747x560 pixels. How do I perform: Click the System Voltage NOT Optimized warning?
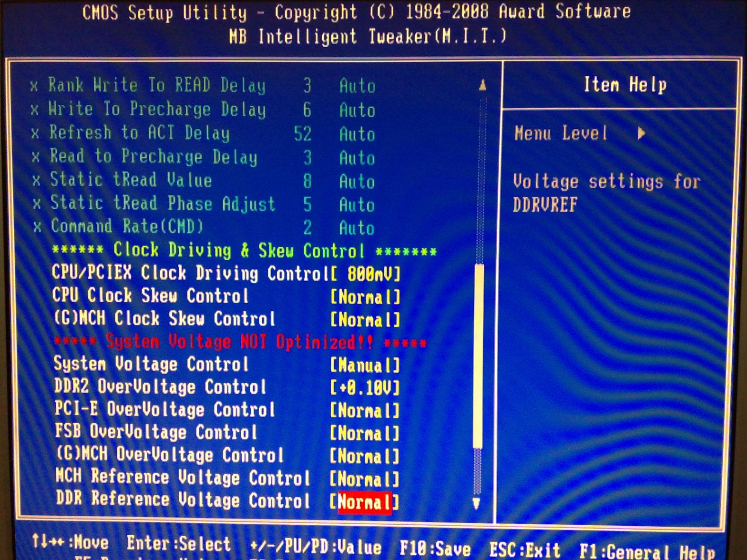pyautogui.click(x=240, y=342)
